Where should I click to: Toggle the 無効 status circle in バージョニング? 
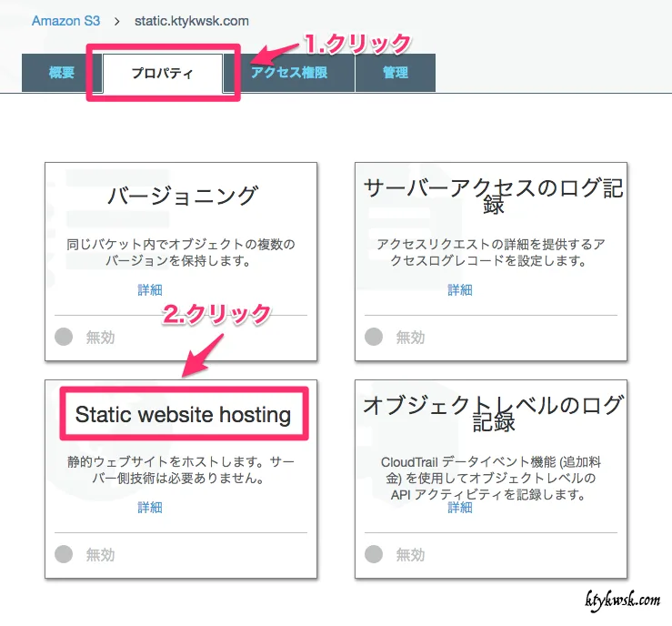(x=64, y=337)
